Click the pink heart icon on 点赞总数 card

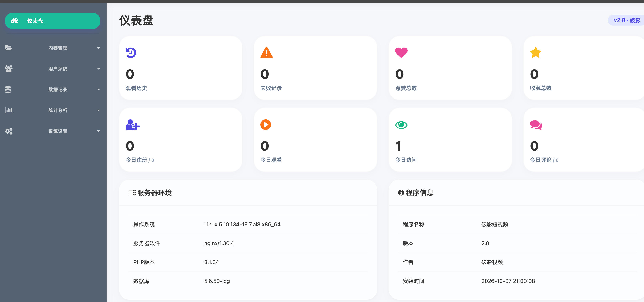[401, 53]
